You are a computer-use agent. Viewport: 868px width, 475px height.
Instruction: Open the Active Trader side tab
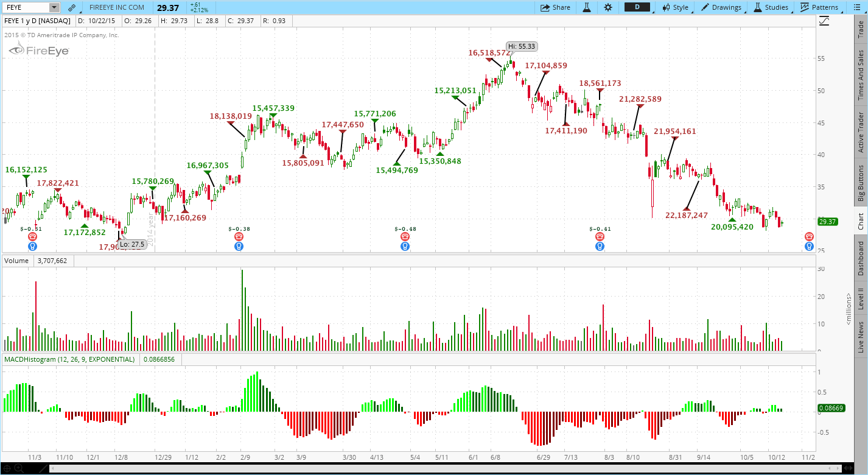click(x=861, y=132)
